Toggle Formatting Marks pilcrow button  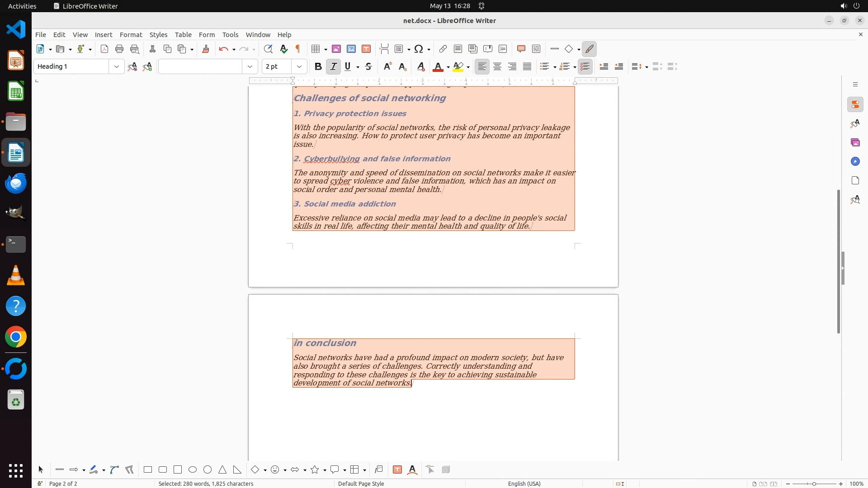point(298,49)
